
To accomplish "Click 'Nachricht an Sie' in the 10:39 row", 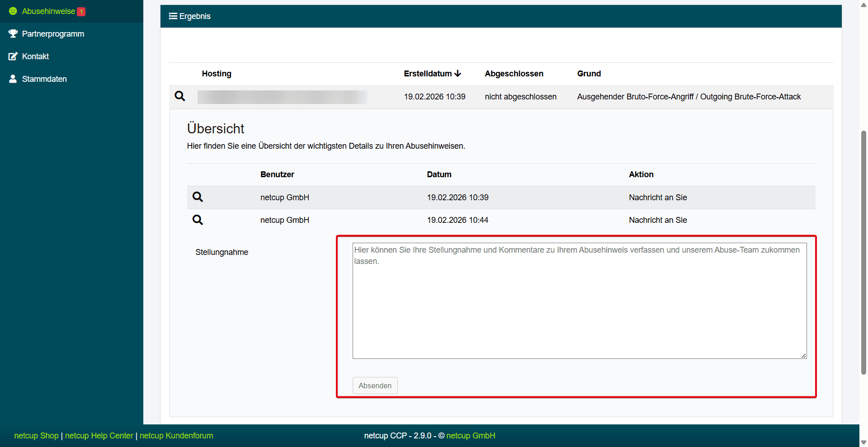I will pos(658,198).
